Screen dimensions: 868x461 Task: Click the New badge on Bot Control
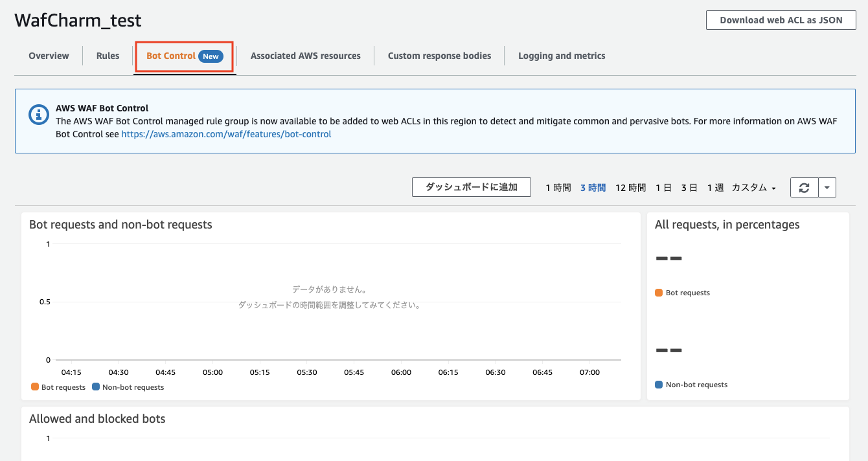click(211, 56)
